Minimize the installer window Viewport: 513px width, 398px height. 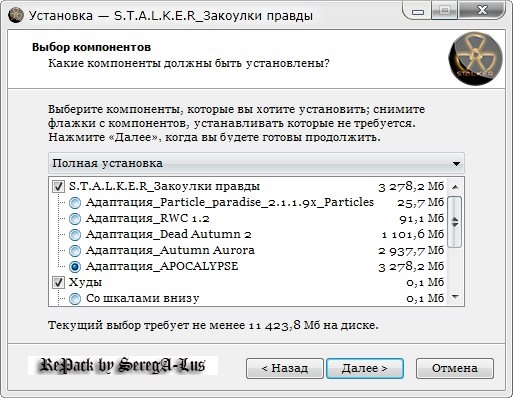point(418,11)
